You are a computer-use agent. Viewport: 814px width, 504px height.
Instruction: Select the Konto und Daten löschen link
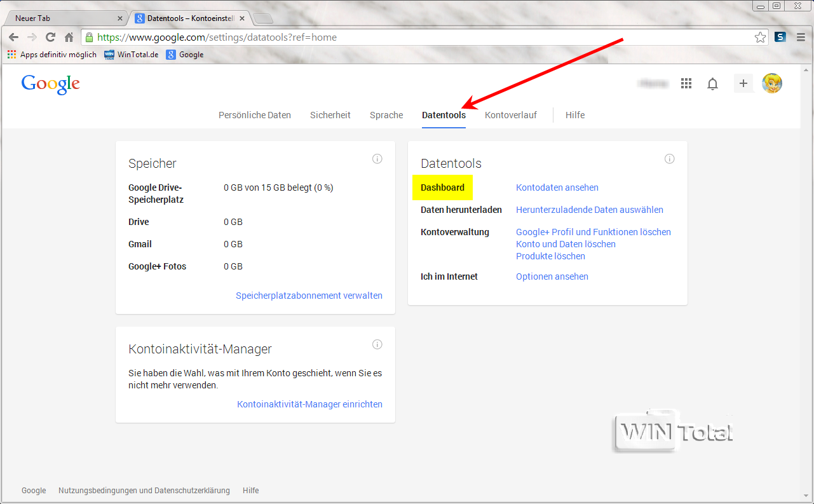pyautogui.click(x=566, y=244)
